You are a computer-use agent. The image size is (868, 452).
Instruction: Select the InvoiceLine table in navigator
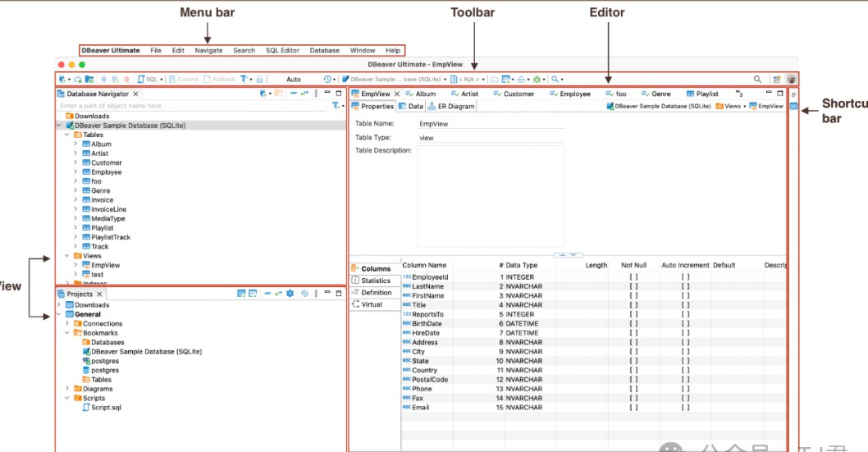(x=104, y=209)
